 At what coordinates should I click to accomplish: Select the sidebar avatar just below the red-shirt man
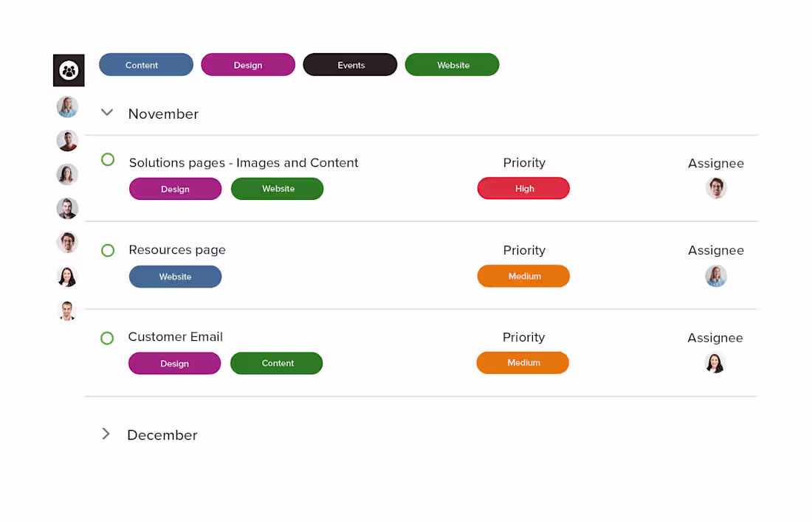(67, 175)
